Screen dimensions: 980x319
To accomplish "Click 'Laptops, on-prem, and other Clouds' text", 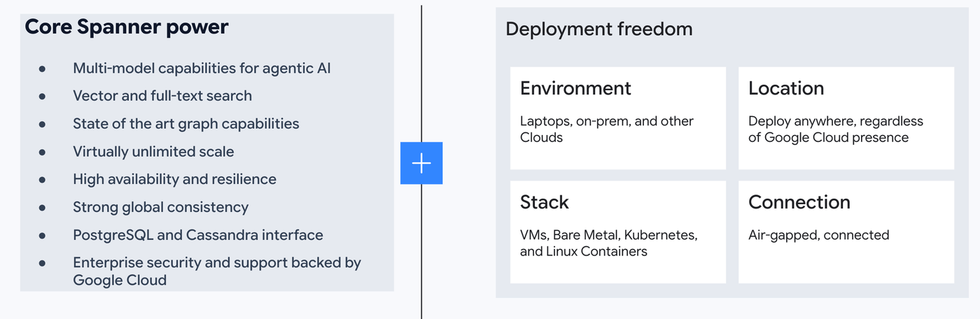I will pyautogui.click(x=607, y=129).
